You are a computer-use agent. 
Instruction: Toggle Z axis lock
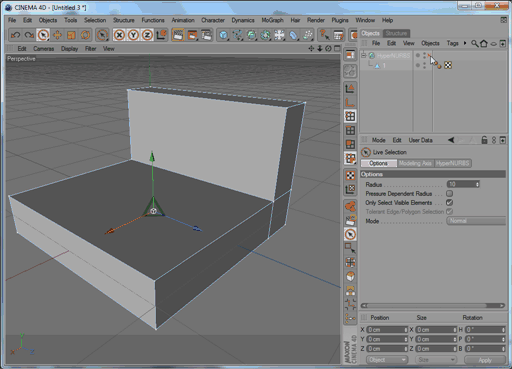pos(147,35)
